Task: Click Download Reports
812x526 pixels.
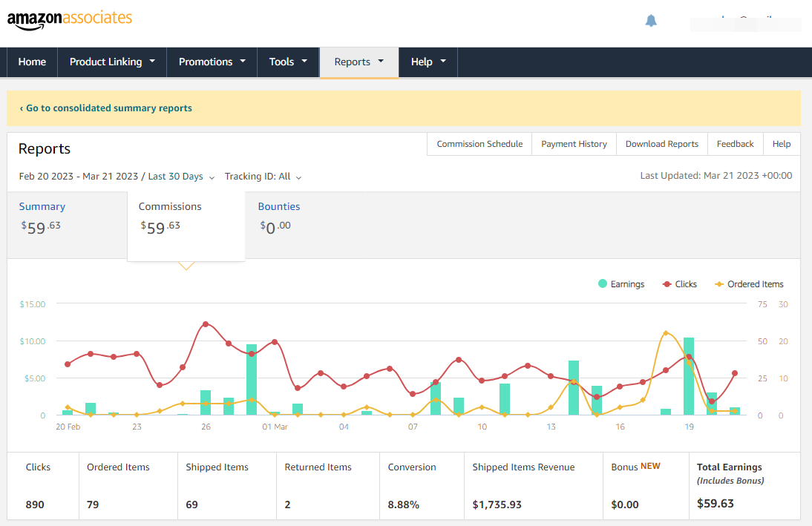Action: [x=661, y=144]
